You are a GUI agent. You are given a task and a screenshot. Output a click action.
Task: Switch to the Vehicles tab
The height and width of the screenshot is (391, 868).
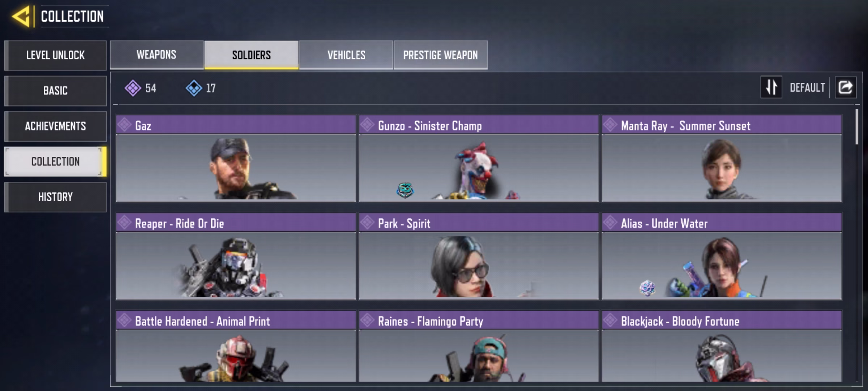click(346, 55)
